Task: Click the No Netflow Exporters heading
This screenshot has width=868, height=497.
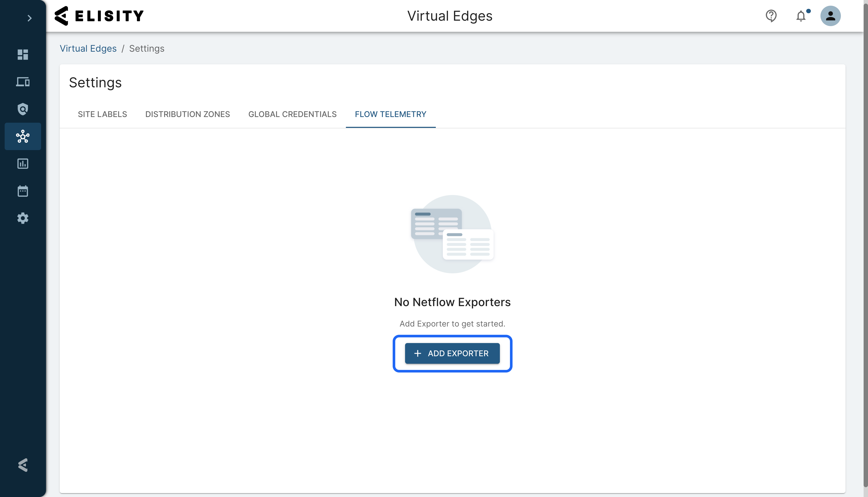Action: click(452, 302)
